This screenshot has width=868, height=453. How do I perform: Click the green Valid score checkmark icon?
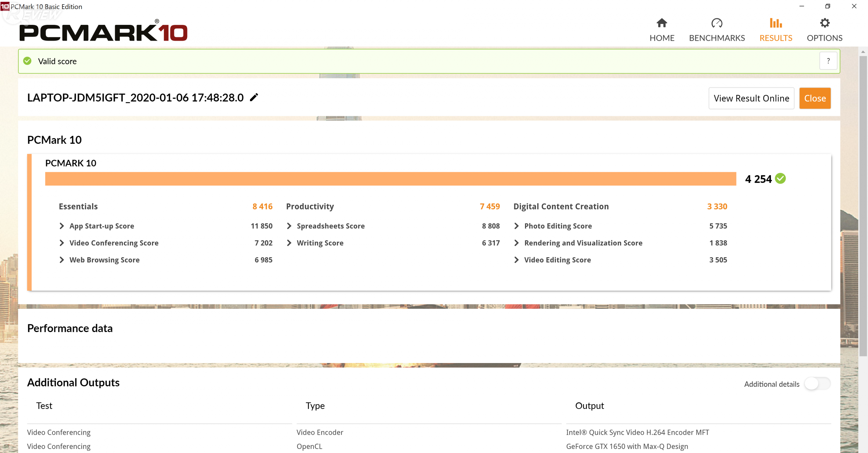[27, 61]
